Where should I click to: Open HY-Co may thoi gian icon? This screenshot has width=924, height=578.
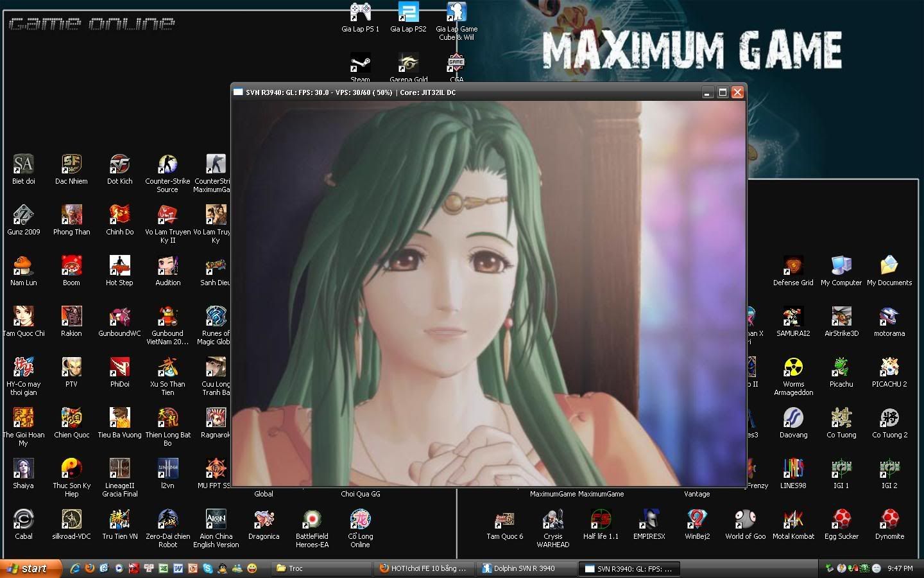coord(23,367)
